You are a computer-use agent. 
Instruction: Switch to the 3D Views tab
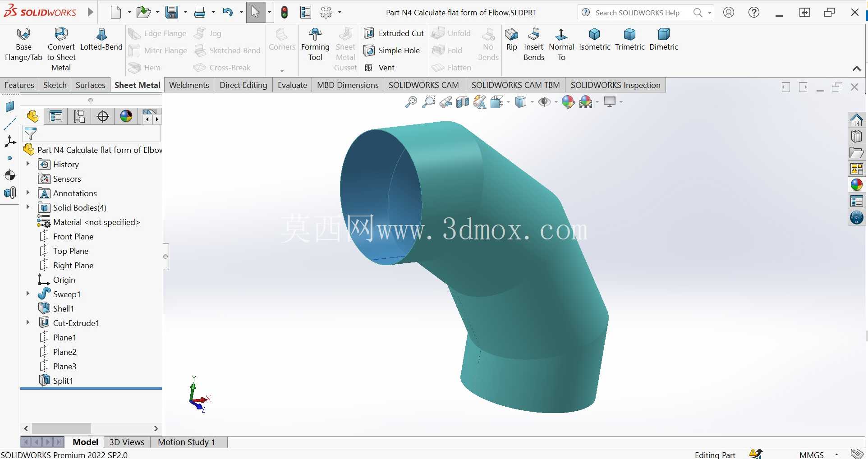click(x=127, y=442)
